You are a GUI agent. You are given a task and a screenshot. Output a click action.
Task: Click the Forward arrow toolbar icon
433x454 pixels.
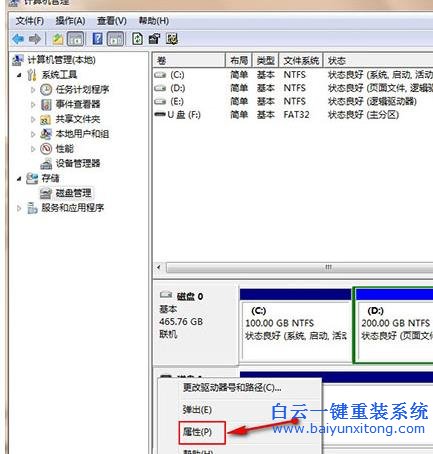(35, 39)
